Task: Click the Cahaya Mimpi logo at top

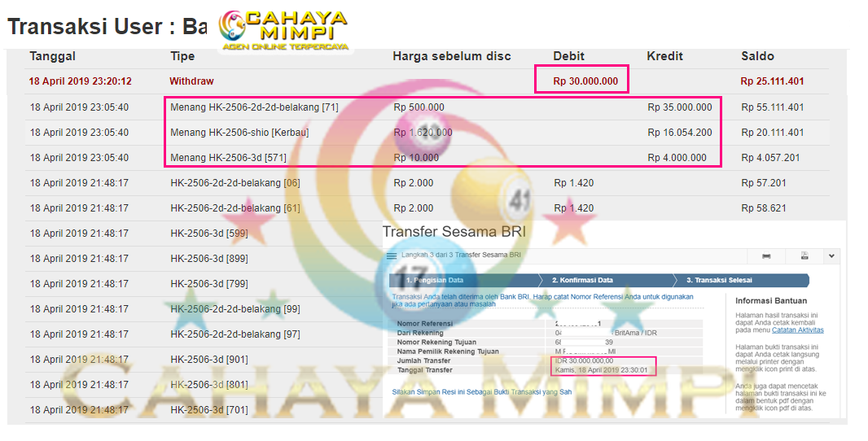Action: tap(283, 31)
